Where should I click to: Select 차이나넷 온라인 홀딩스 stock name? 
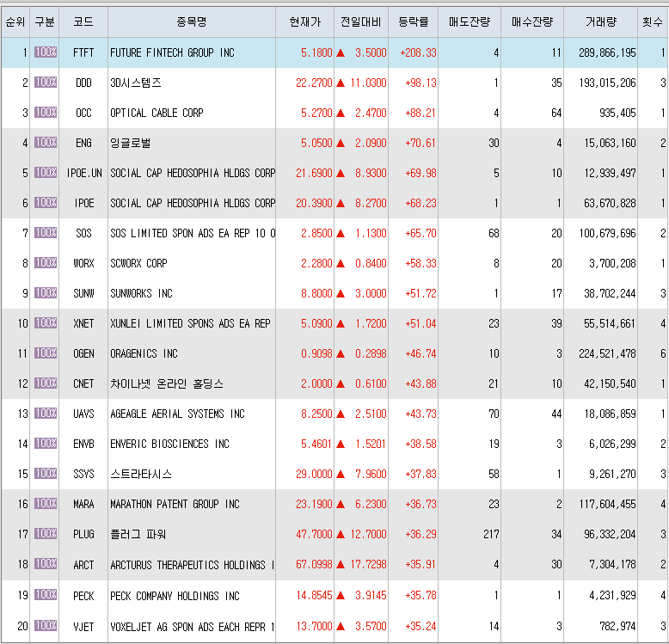click(x=167, y=383)
